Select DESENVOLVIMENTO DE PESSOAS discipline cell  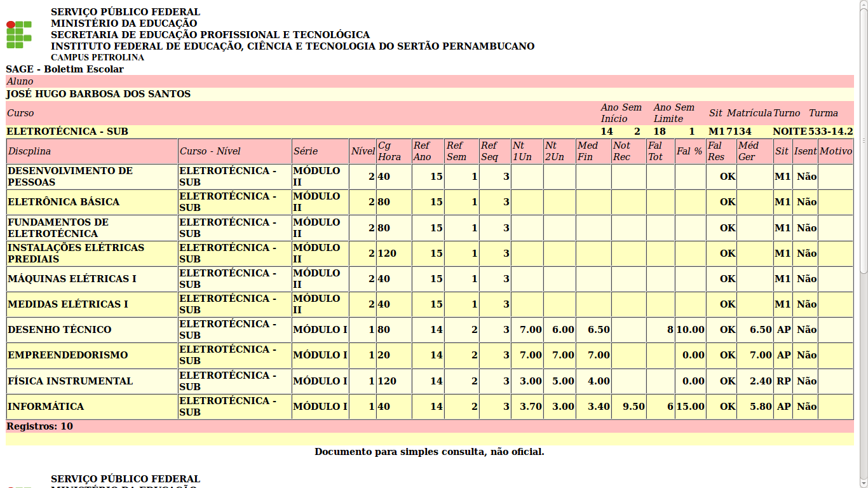point(92,177)
